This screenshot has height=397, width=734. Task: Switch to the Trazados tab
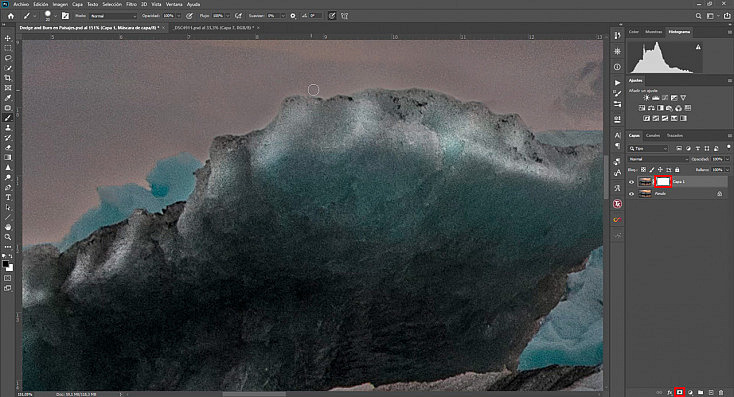(x=675, y=136)
